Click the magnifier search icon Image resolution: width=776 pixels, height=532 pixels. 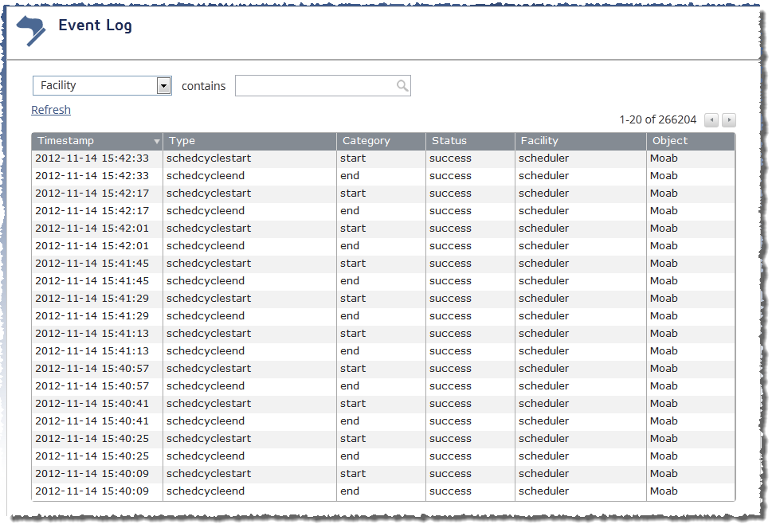click(402, 86)
